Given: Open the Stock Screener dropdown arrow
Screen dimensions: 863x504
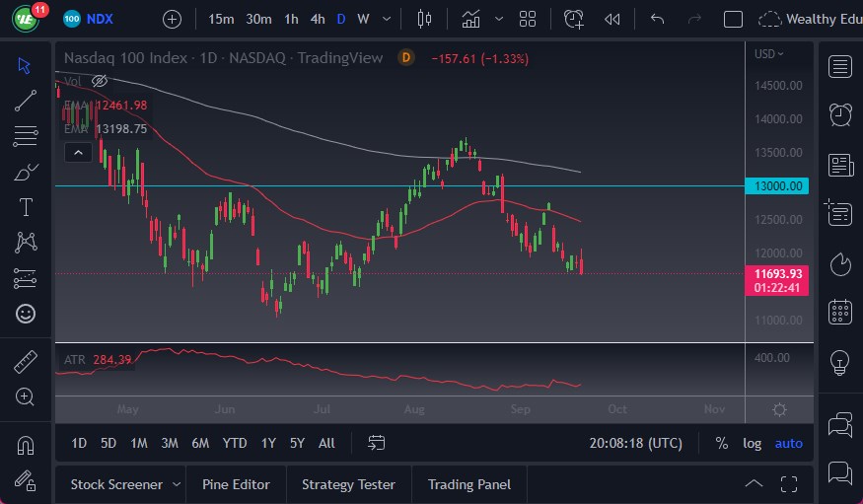Looking at the screenshot, I should click(177, 484).
